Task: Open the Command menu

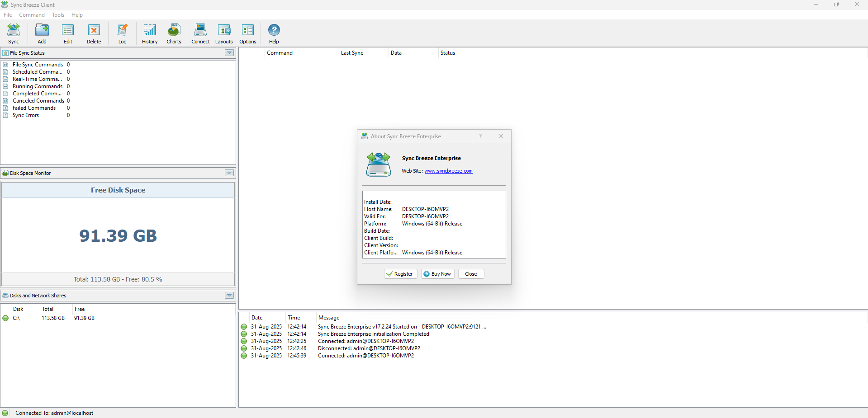Action: 32,15
